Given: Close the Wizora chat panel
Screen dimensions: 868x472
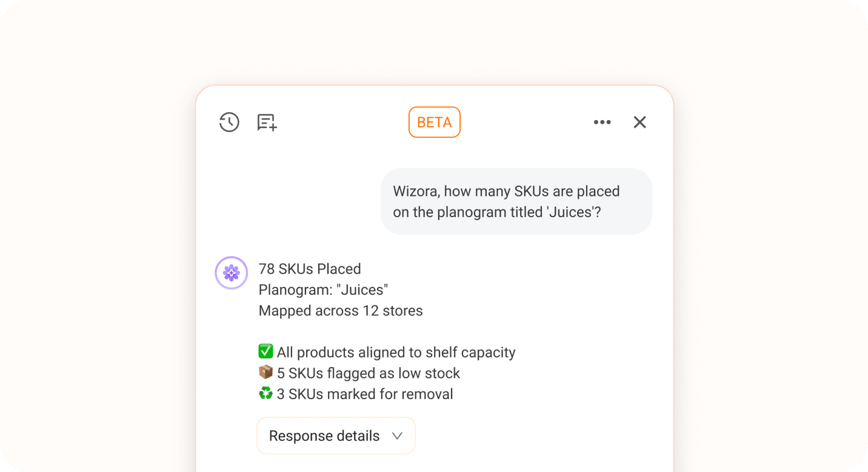Looking at the screenshot, I should 639,123.
